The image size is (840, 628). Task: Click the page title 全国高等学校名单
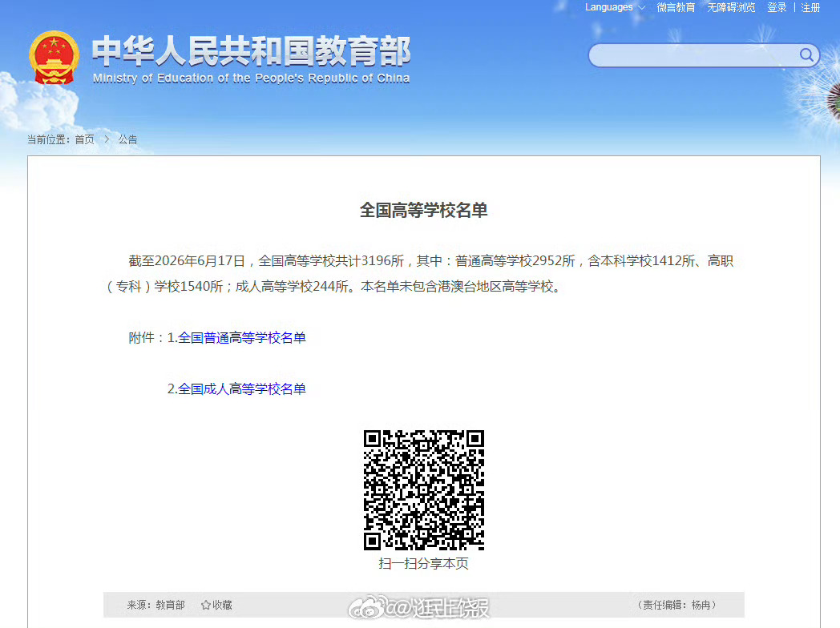click(424, 211)
